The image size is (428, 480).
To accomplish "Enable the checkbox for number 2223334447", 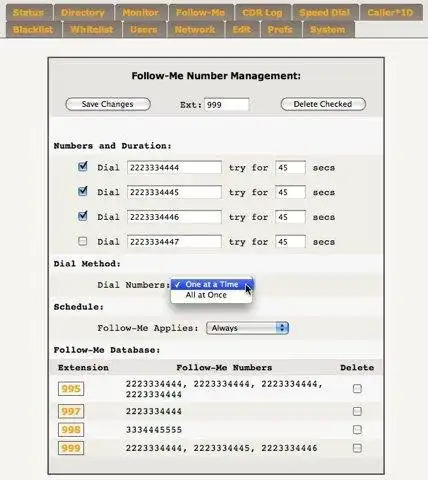I will (83, 241).
